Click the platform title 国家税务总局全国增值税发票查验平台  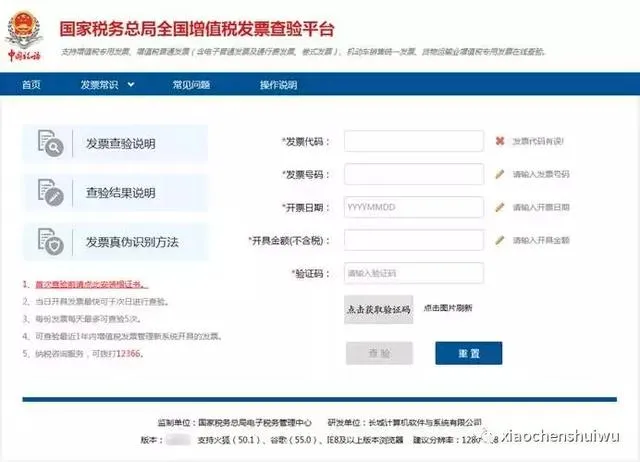click(x=197, y=29)
